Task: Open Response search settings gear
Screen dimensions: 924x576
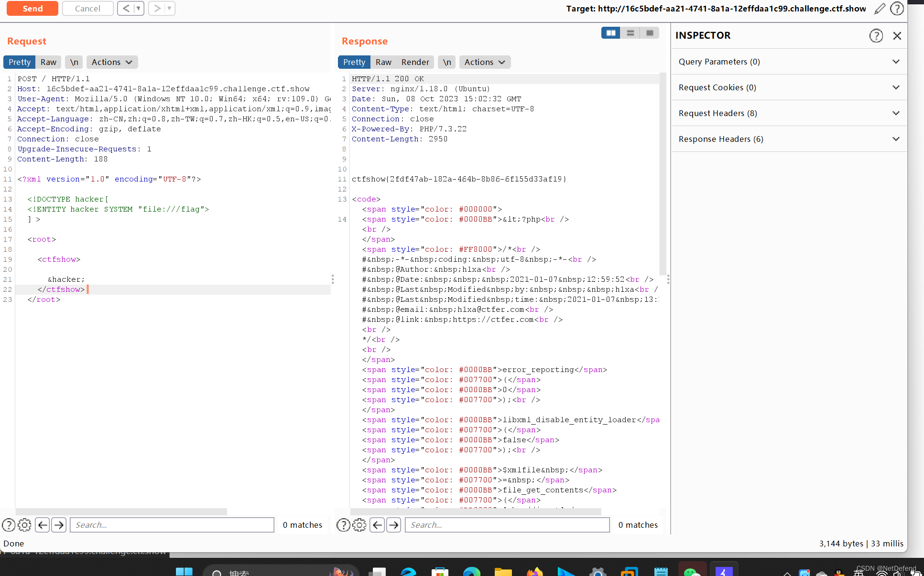Action: pos(359,525)
